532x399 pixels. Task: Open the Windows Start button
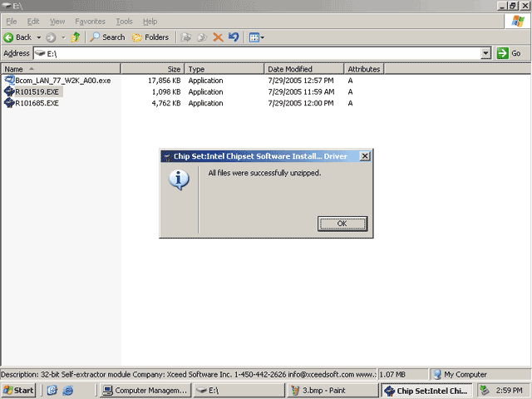pyautogui.click(x=18, y=391)
